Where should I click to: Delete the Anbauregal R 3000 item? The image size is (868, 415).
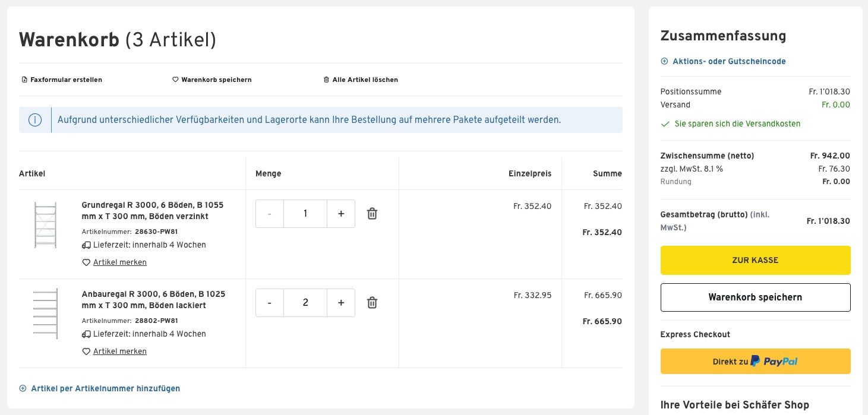click(x=372, y=303)
